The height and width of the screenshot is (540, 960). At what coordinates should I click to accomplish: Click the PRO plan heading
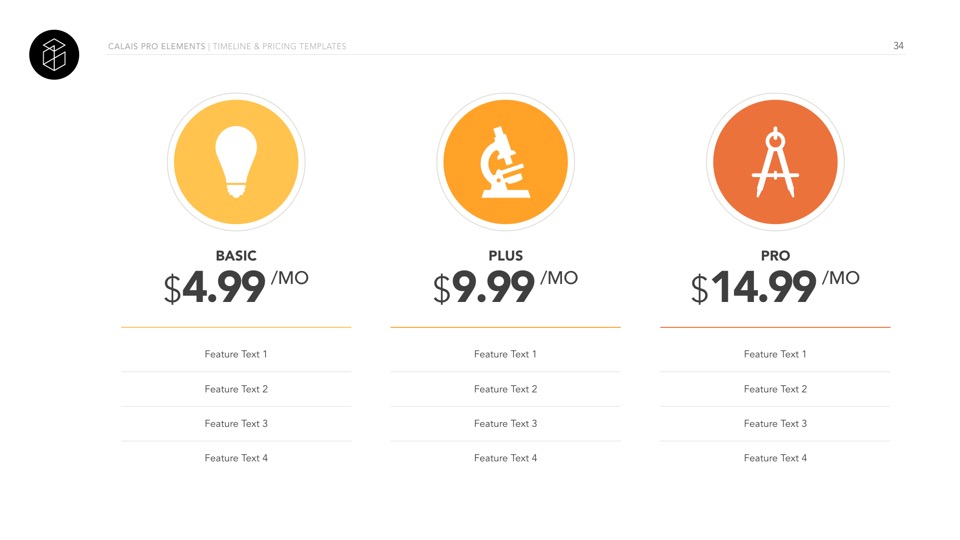coord(775,256)
